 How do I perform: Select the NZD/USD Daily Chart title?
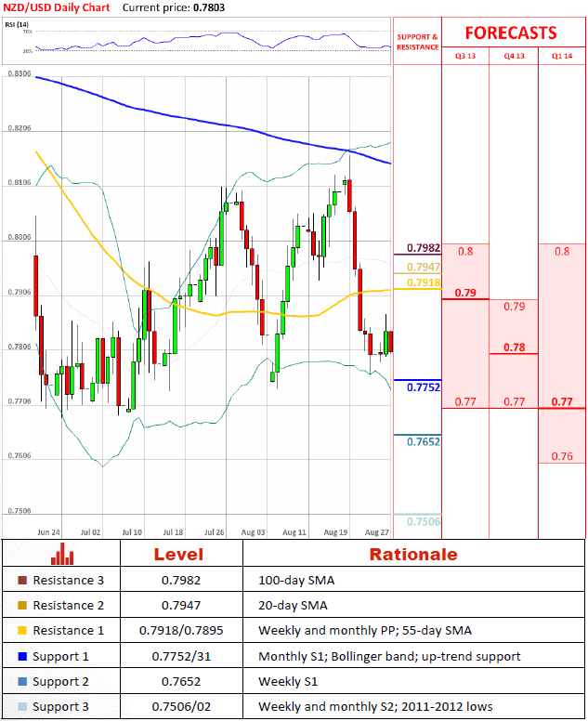click(57, 7)
